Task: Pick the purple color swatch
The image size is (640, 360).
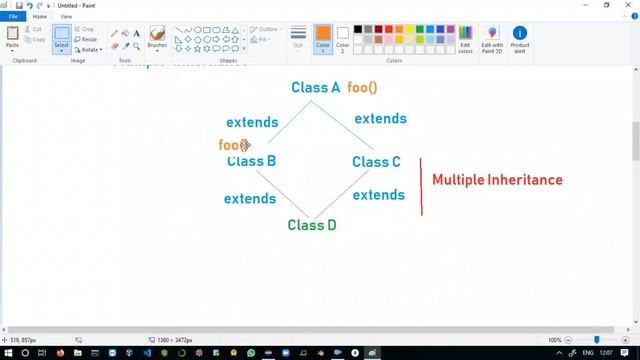Action: [451, 29]
